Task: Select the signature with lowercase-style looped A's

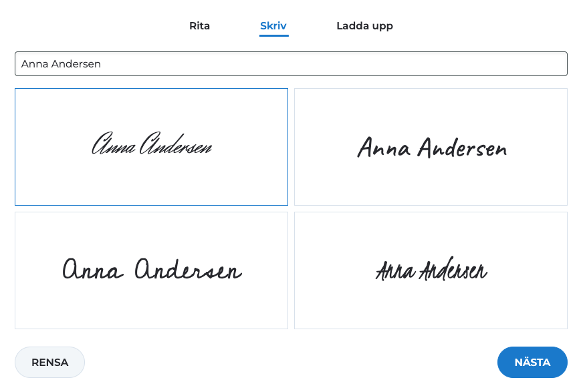Action: [x=151, y=270]
